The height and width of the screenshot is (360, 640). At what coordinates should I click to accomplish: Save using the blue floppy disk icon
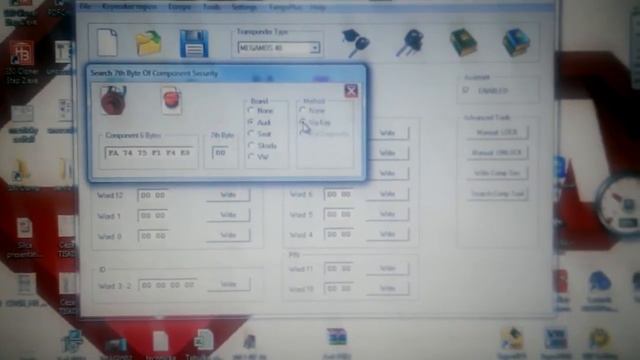pos(194,43)
